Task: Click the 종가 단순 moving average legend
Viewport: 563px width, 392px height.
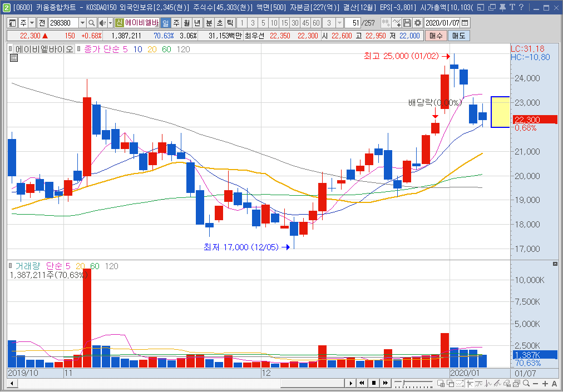Action: 101,49
